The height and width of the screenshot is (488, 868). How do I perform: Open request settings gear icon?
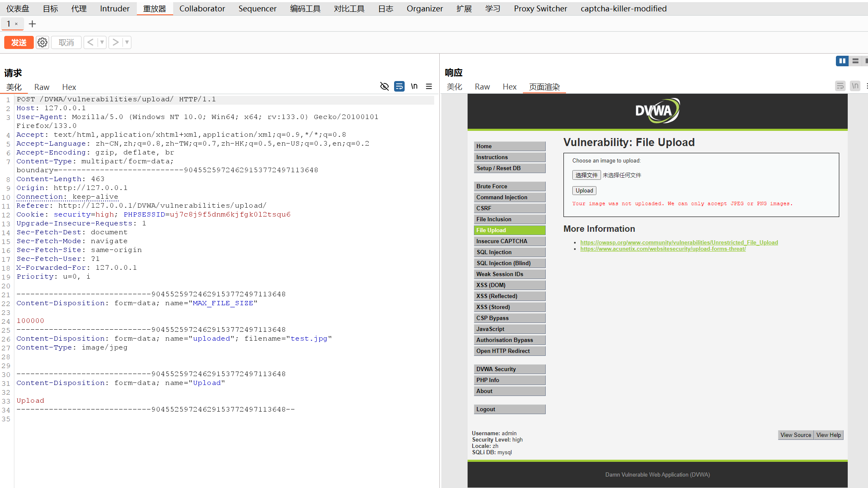point(42,42)
